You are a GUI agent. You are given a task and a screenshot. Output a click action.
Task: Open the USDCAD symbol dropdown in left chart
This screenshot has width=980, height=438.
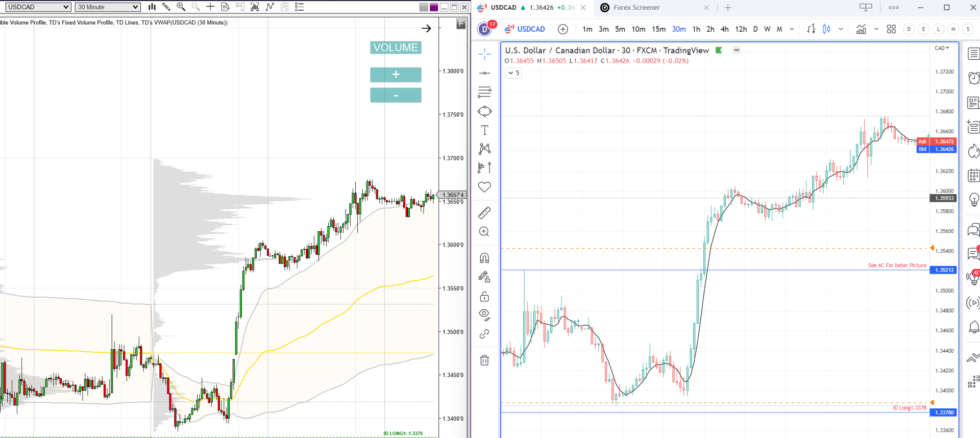38,7
